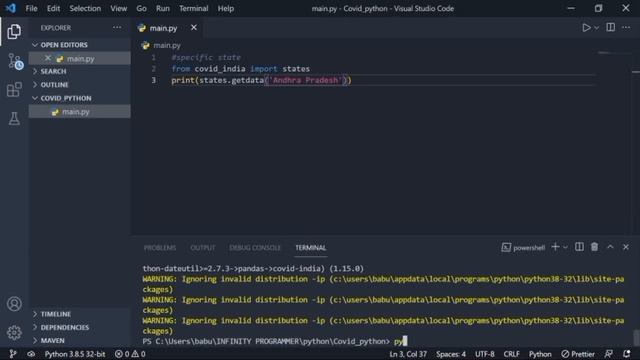Select Python language mode in status bar
This screenshot has width=640, height=360.
(x=540, y=354)
